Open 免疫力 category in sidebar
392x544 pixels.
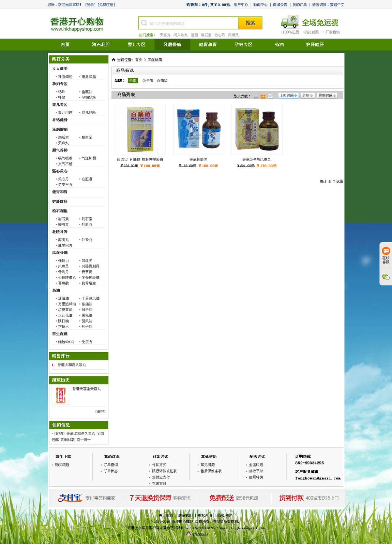[x=87, y=342]
